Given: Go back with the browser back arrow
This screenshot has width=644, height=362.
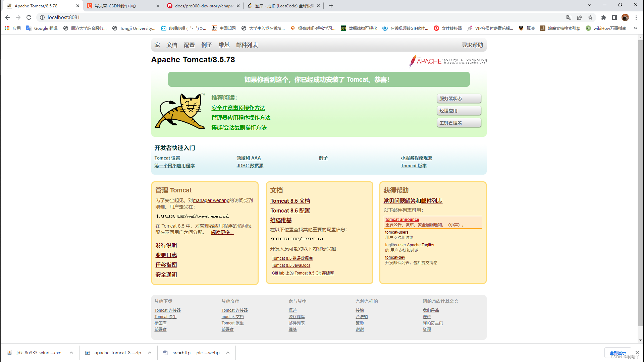Looking at the screenshot, I should point(7,17).
